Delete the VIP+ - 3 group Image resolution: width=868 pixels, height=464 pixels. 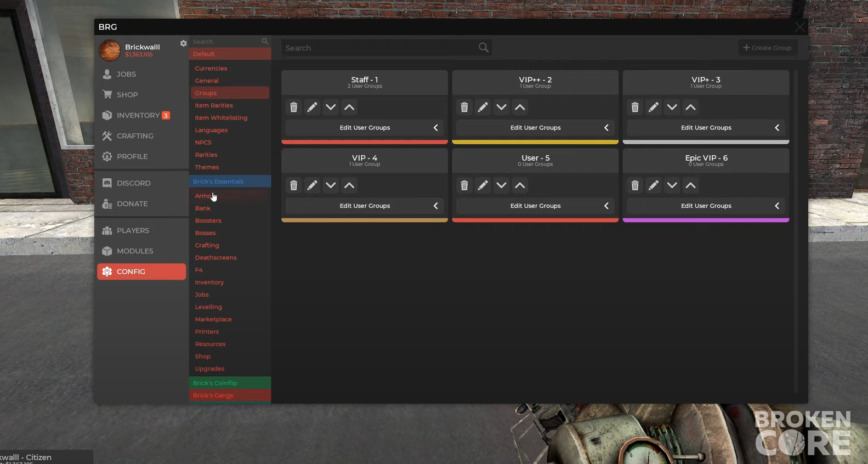pos(635,107)
